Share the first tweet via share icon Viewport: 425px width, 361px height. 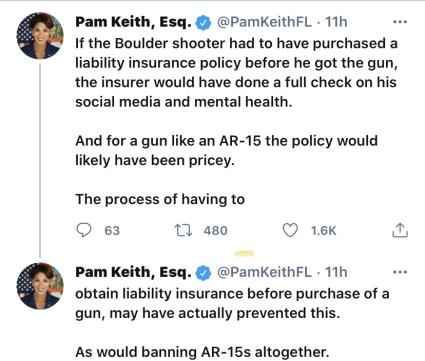point(400,230)
